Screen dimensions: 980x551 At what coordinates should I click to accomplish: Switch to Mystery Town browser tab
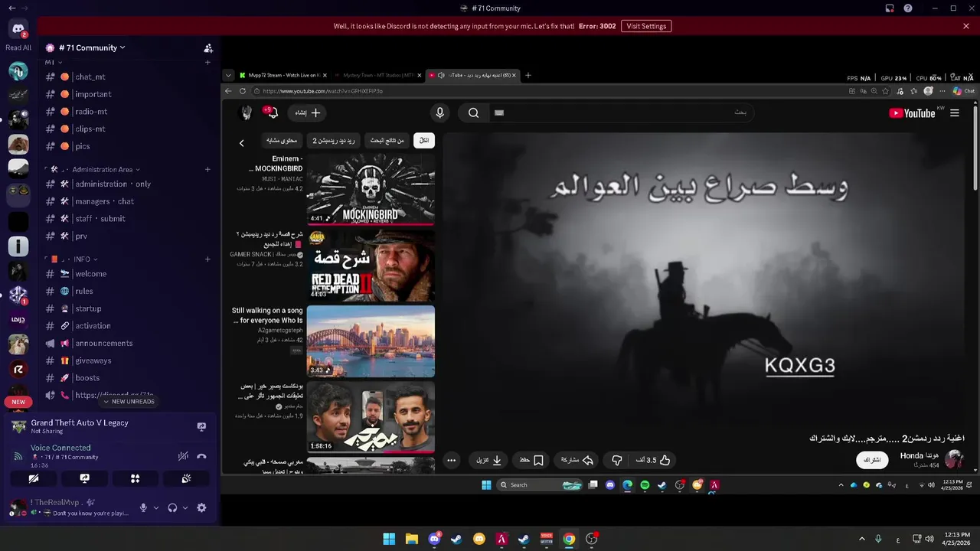(x=377, y=75)
